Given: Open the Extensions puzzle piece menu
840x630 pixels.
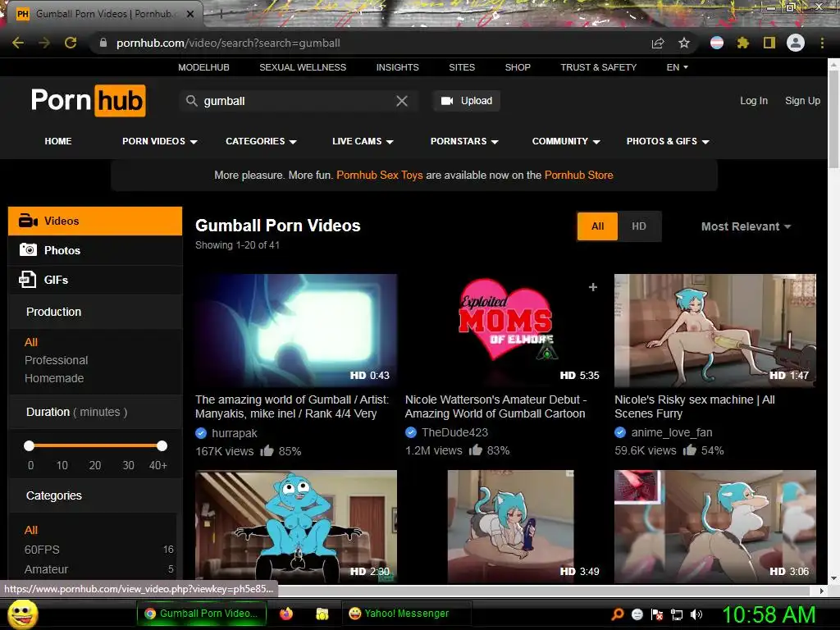Looking at the screenshot, I should pos(742,43).
